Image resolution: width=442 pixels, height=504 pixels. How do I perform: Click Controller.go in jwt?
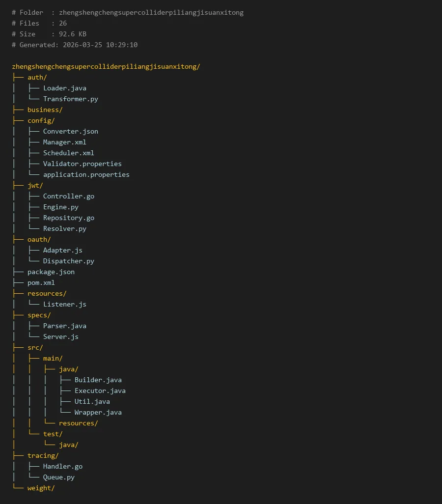point(68,196)
